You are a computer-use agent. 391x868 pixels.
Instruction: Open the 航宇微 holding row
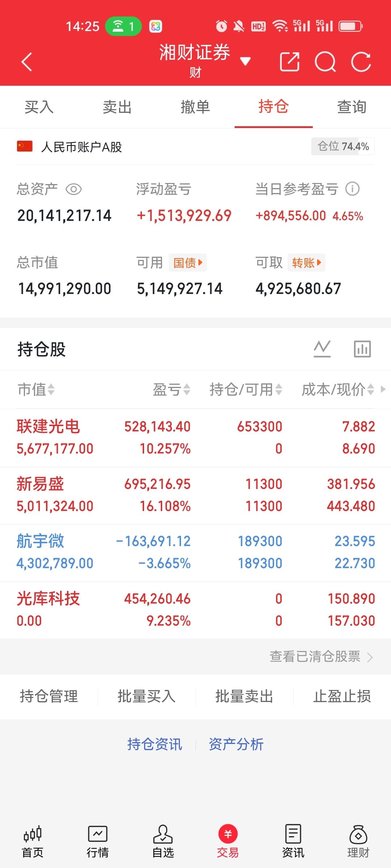click(195, 552)
